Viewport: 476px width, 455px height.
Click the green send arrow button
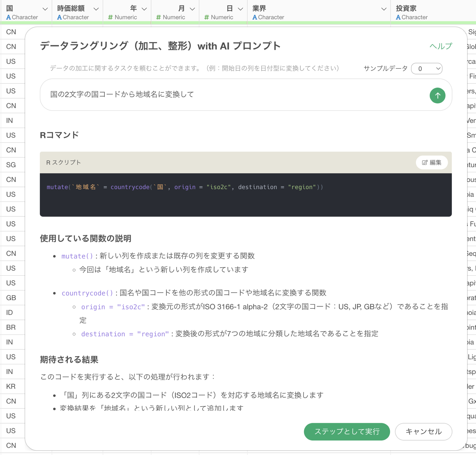point(437,95)
